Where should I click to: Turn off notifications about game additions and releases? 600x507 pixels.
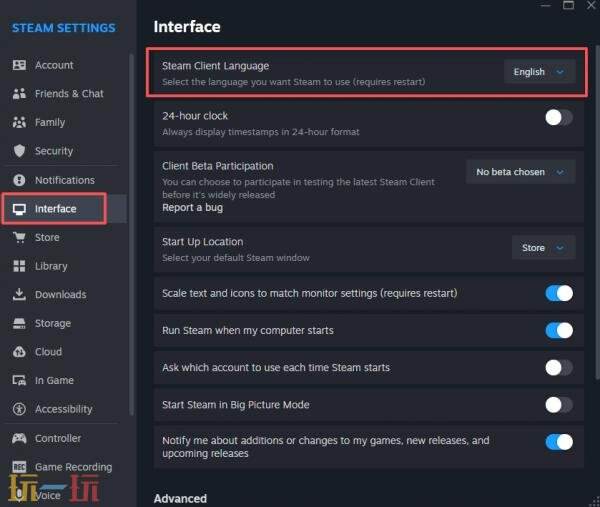pyautogui.click(x=559, y=442)
